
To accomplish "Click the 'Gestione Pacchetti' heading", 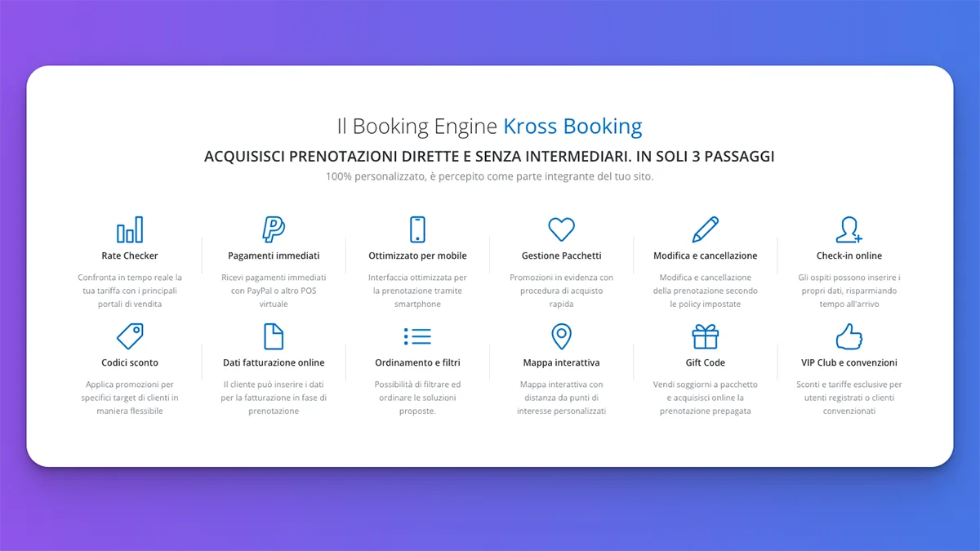I will click(x=561, y=256).
